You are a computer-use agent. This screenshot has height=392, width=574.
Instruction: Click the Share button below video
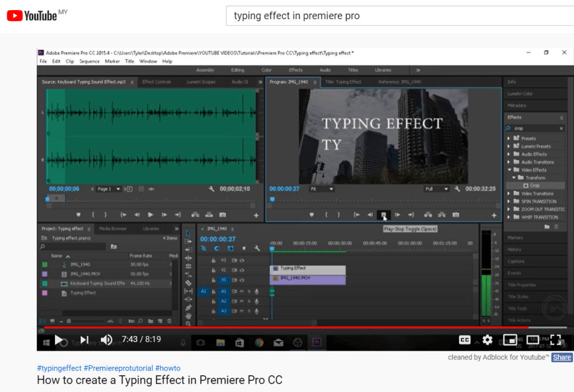point(562,357)
